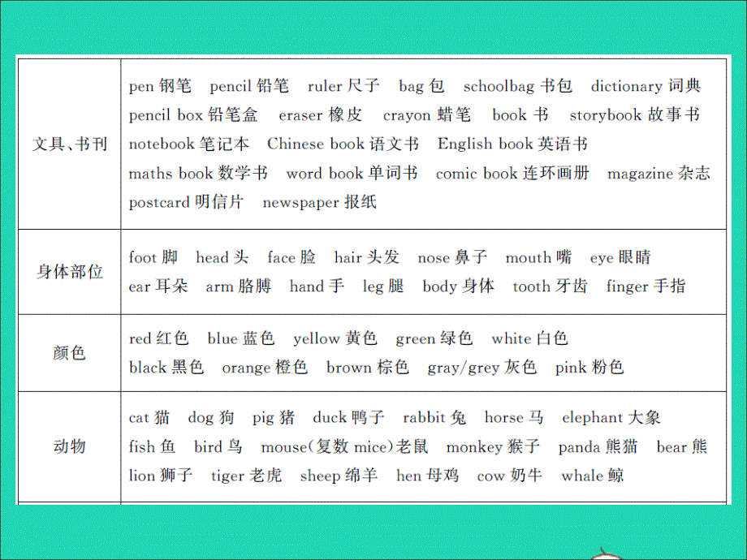The width and height of the screenshot is (747, 560).
Task: Select "mouse(复数 mice)老鼠" entry
Action: click(344, 446)
